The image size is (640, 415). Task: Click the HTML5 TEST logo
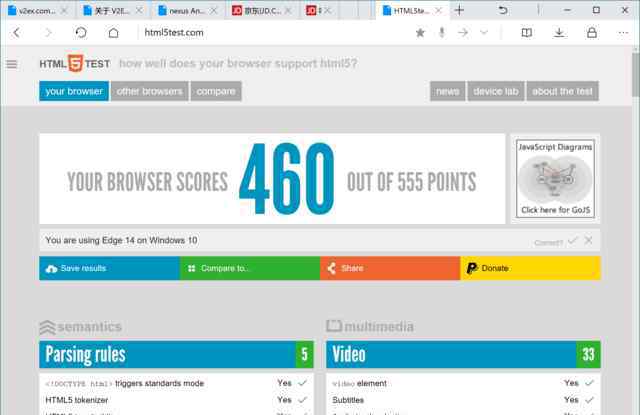(75, 64)
